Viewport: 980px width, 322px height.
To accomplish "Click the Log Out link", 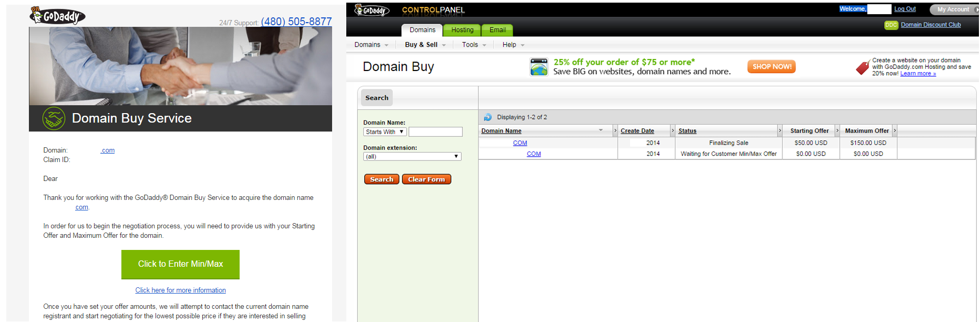I will coord(905,9).
